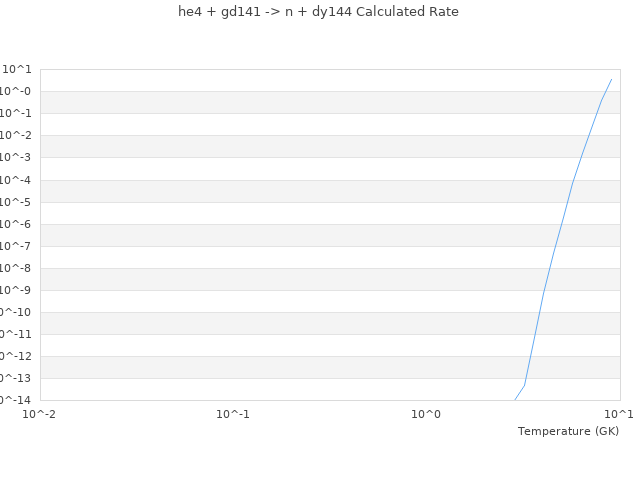Click the 10^-4 y-axis tick label
The height and width of the screenshot is (480, 640).
click(x=17, y=180)
